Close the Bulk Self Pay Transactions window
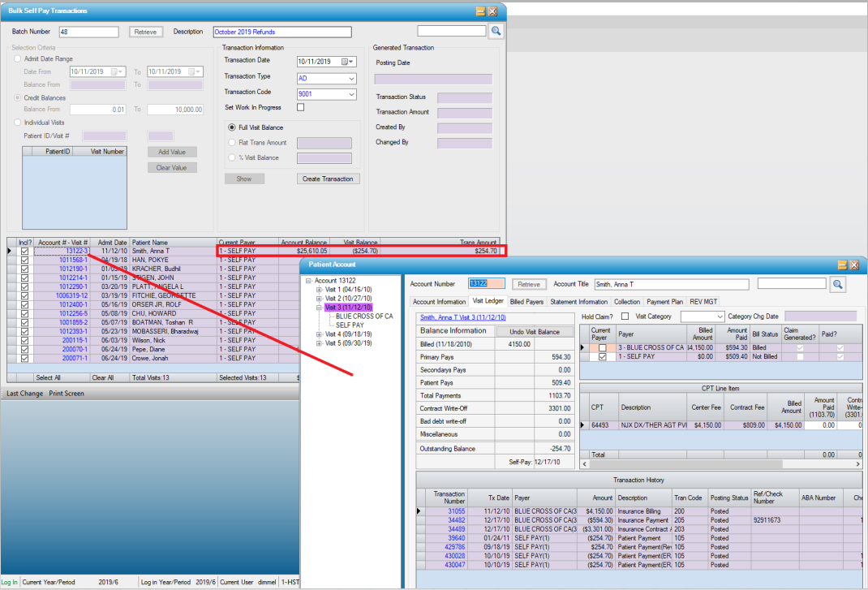 point(492,11)
